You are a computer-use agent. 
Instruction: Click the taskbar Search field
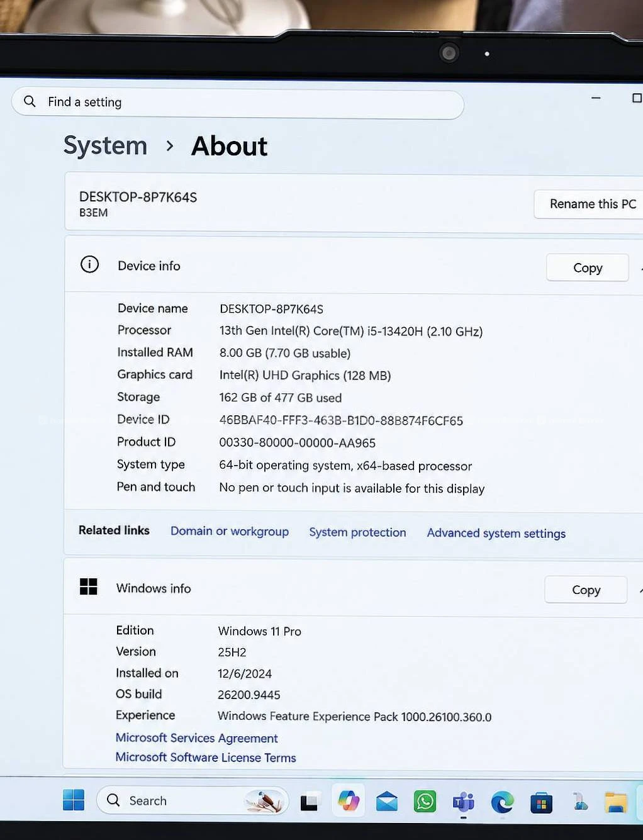pos(193,800)
